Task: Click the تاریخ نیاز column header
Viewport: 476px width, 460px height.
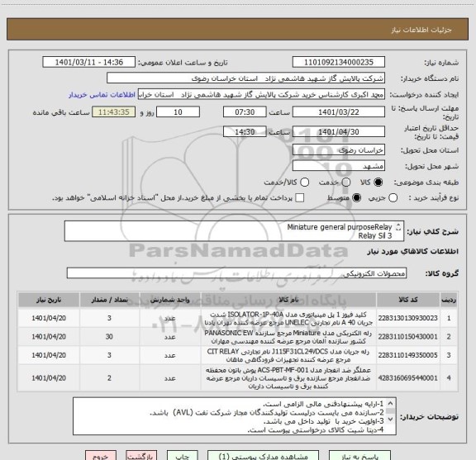Action: point(49,300)
